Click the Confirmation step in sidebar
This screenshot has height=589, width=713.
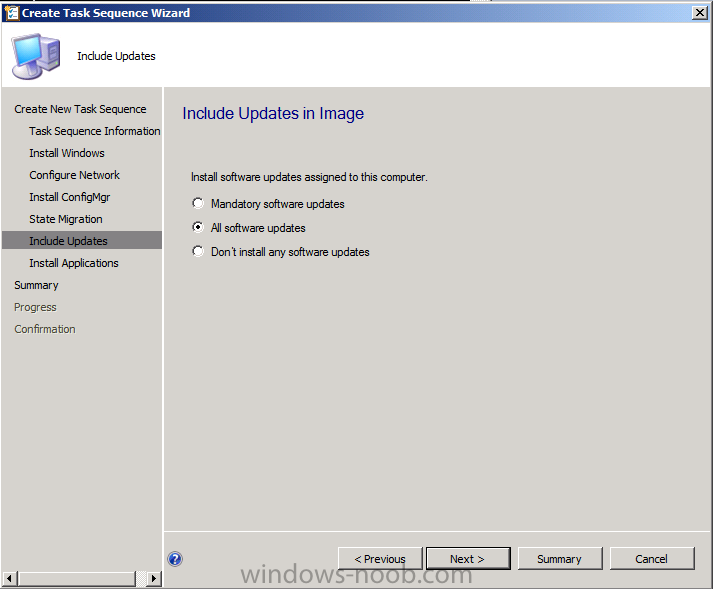click(45, 329)
